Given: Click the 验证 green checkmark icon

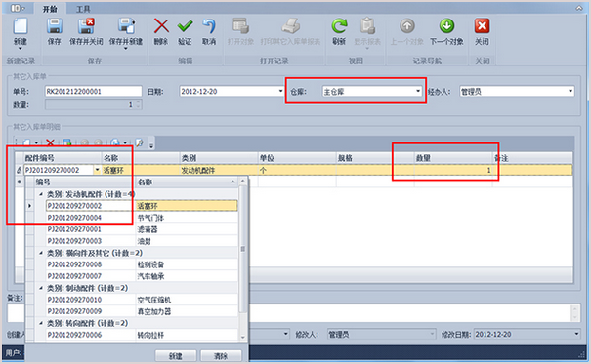Looking at the screenshot, I should (185, 26).
